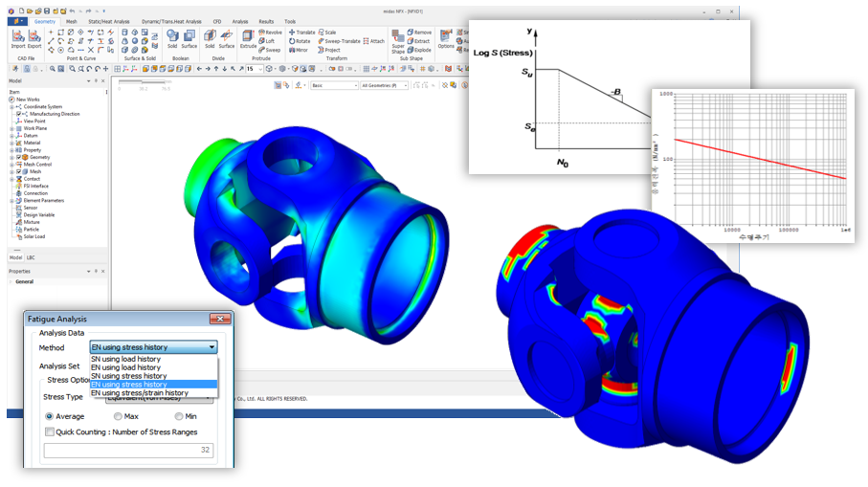868x487 pixels.
Task: Close the Fatigue Analysis dialog
Action: click(x=220, y=319)
